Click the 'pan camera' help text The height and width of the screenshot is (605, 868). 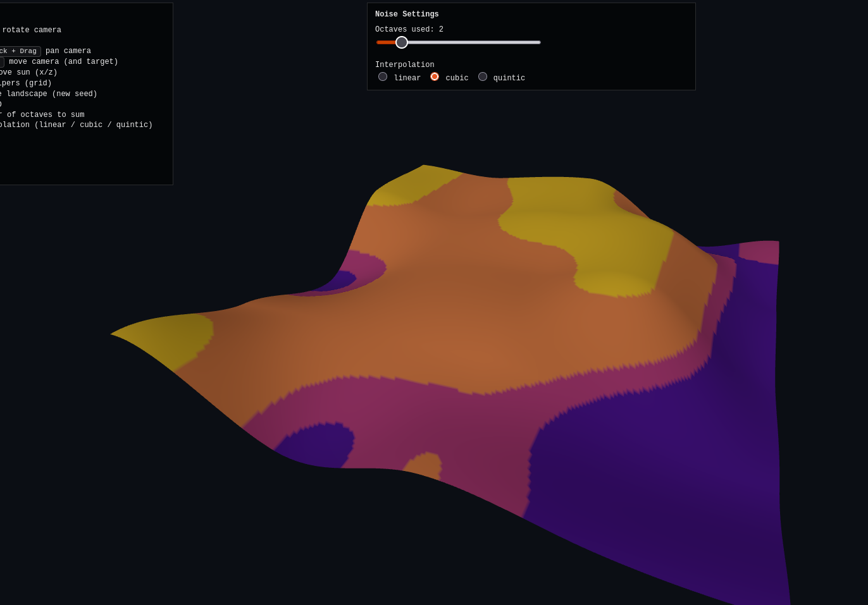tap(68, 51)
